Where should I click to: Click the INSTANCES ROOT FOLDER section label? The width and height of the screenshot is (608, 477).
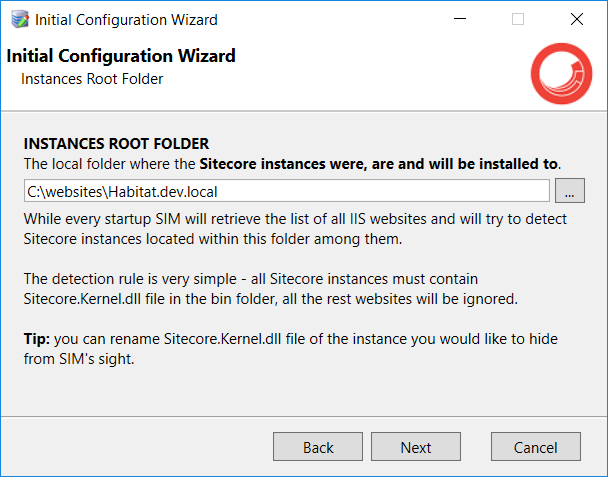pyautogui.click(x=116, y=144)
